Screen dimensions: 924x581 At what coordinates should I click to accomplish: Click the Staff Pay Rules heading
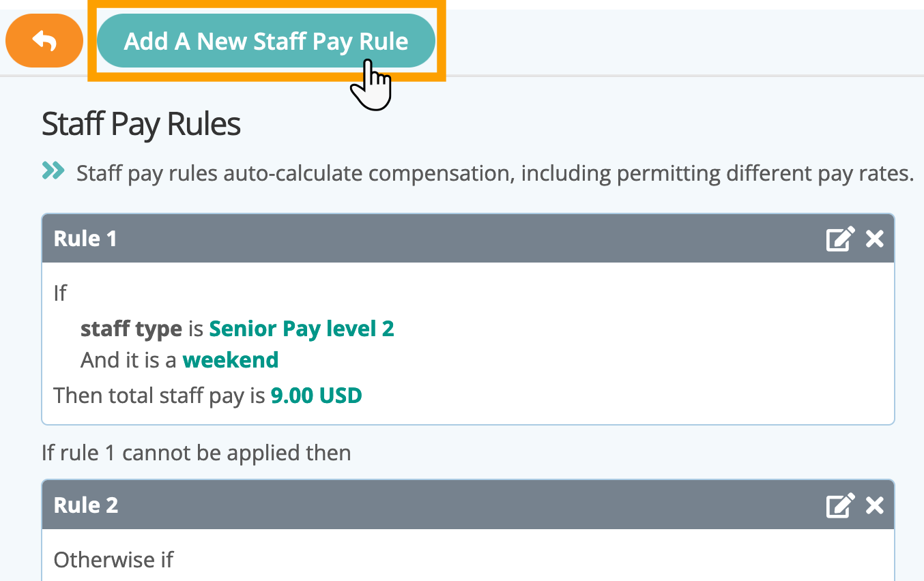pos(141,125)
